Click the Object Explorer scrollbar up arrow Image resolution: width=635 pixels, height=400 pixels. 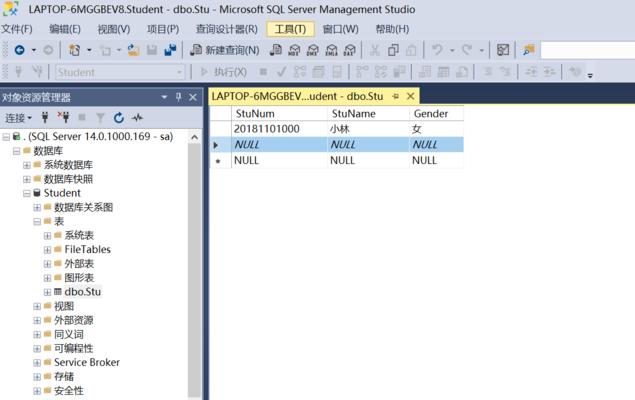pyautogui.click(x=194, y=137)
